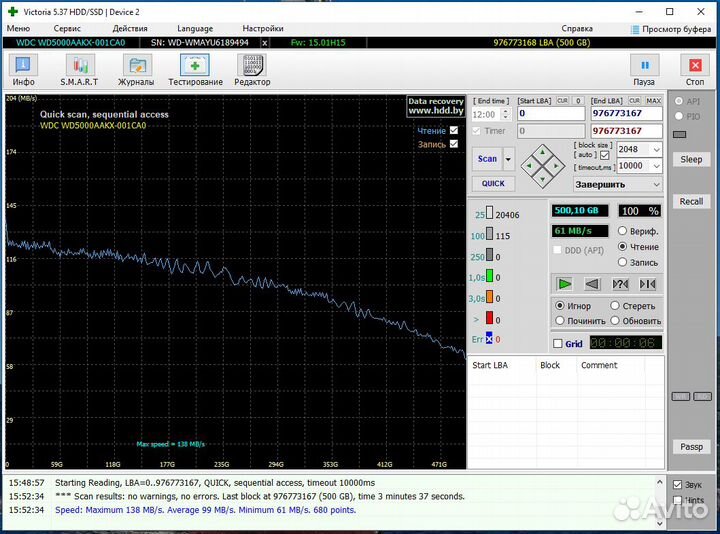Open the Справка menu
Image resolution: width=720 pixels, height=534 pixels.
coord(577,28)
